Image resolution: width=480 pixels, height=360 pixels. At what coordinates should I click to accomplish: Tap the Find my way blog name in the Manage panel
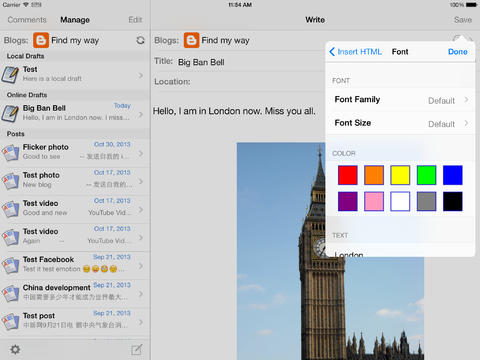75,40
